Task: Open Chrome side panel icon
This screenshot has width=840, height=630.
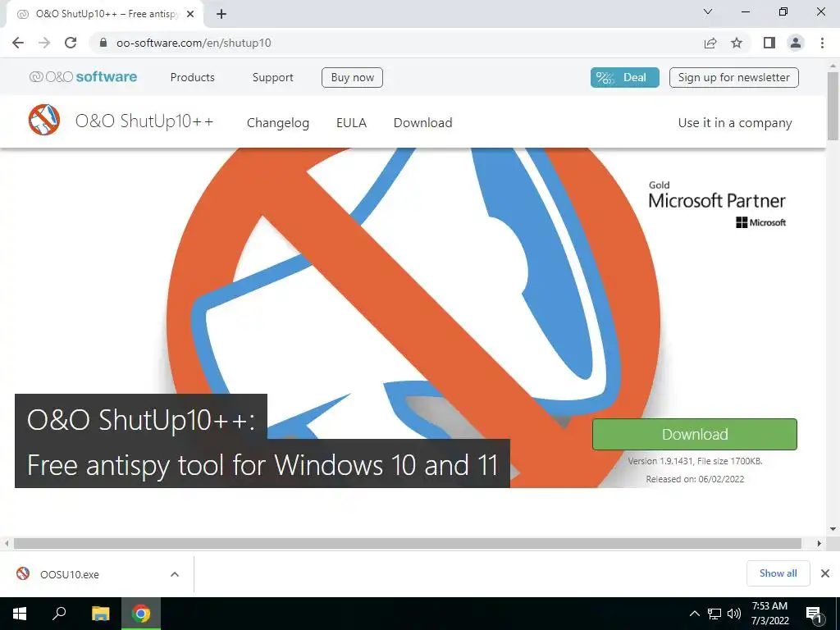Action: [769, 43]
